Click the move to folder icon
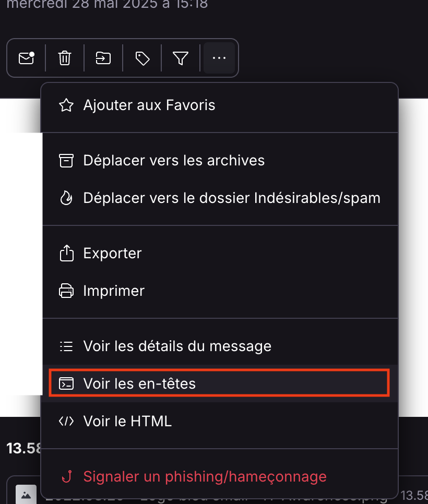 click(103, 58)
